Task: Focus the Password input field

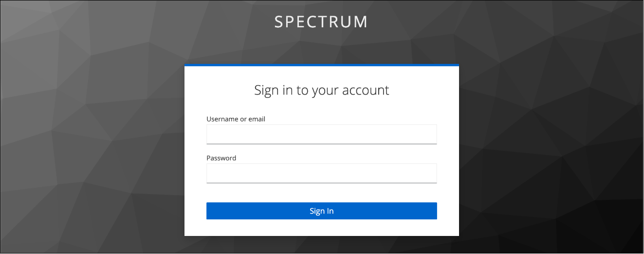Action: click(321, 173)
